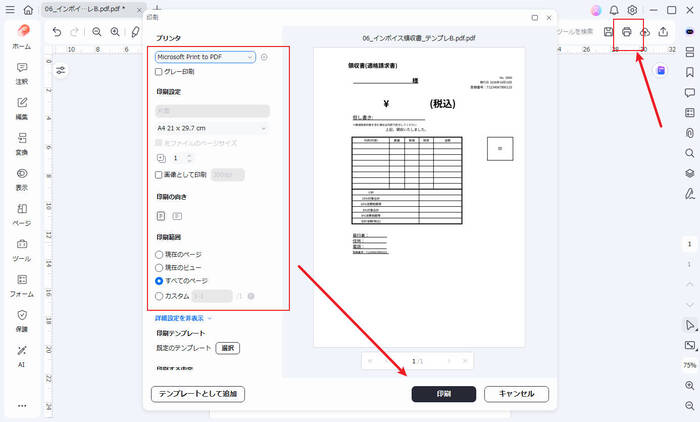Open the hamburger menu icon
The image size is (700, 422).
10,9
